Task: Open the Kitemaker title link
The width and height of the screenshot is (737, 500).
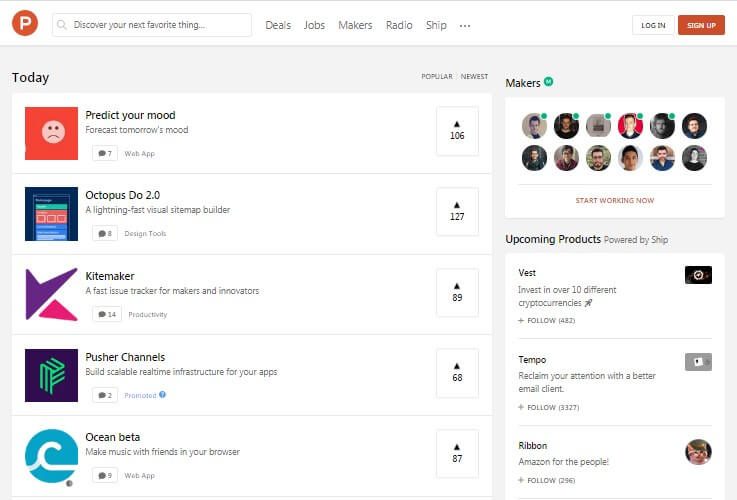Action: [110, 276]
